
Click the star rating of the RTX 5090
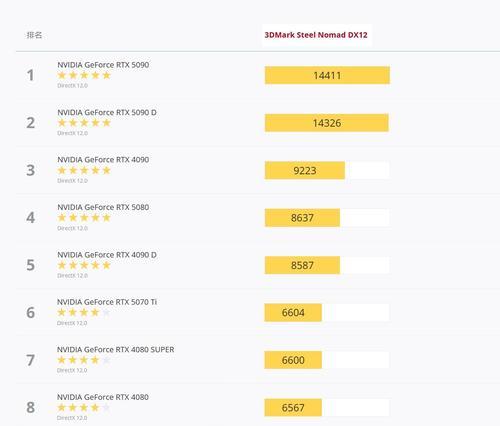tap(84, 75)
